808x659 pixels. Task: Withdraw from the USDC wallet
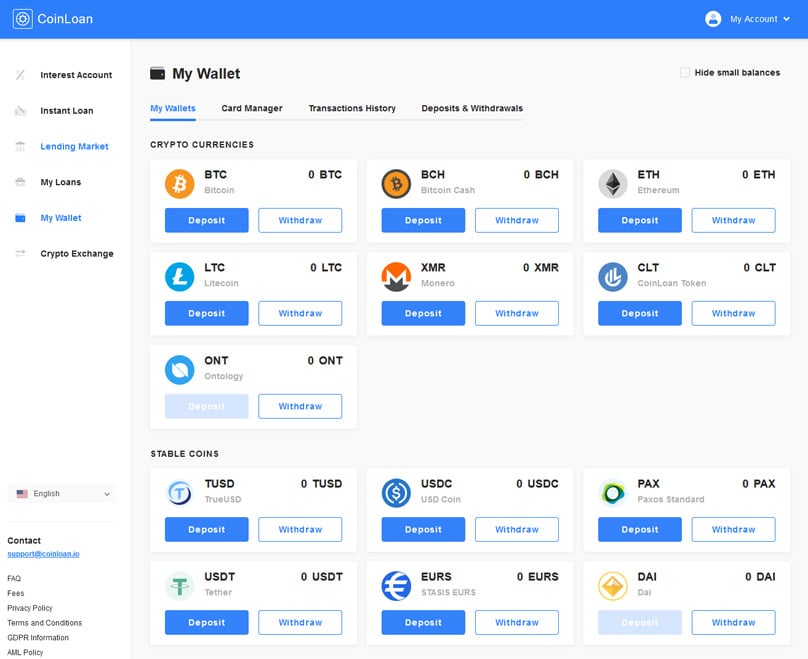517,530
